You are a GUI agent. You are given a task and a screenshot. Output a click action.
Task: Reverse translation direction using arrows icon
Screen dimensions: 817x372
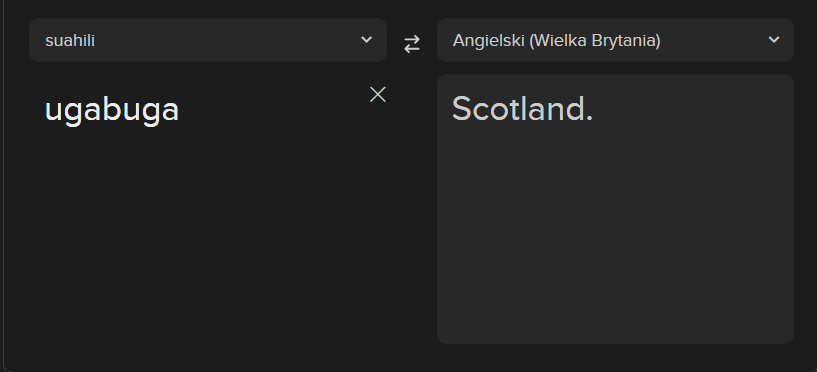[412, 44]
